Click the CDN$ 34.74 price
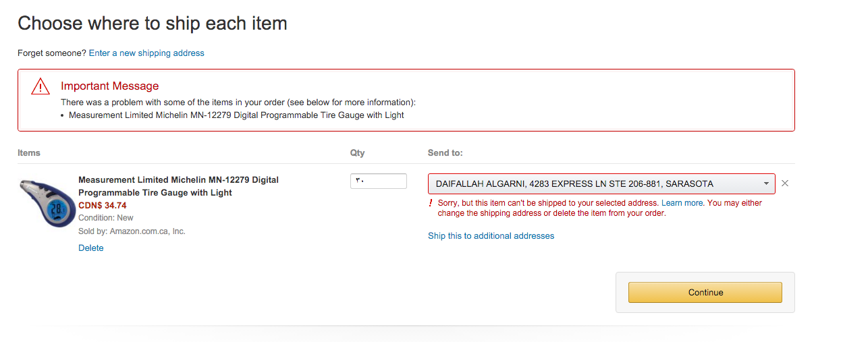The image size is (868, 342). (103, 206)
